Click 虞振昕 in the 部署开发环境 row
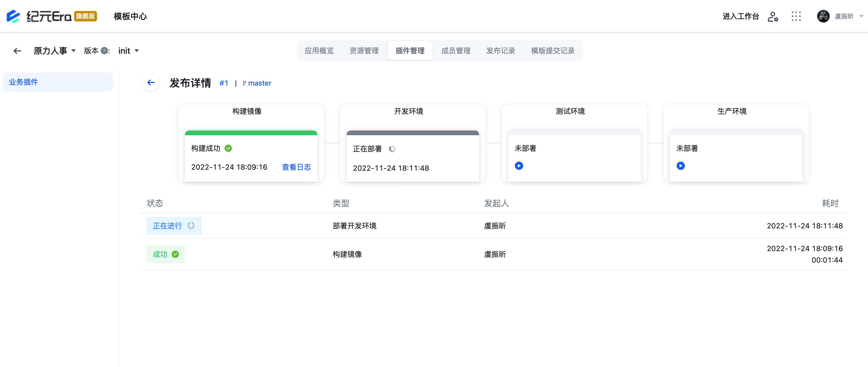The width and height of the screenshot is (868, 367). (x=495, y=226)
